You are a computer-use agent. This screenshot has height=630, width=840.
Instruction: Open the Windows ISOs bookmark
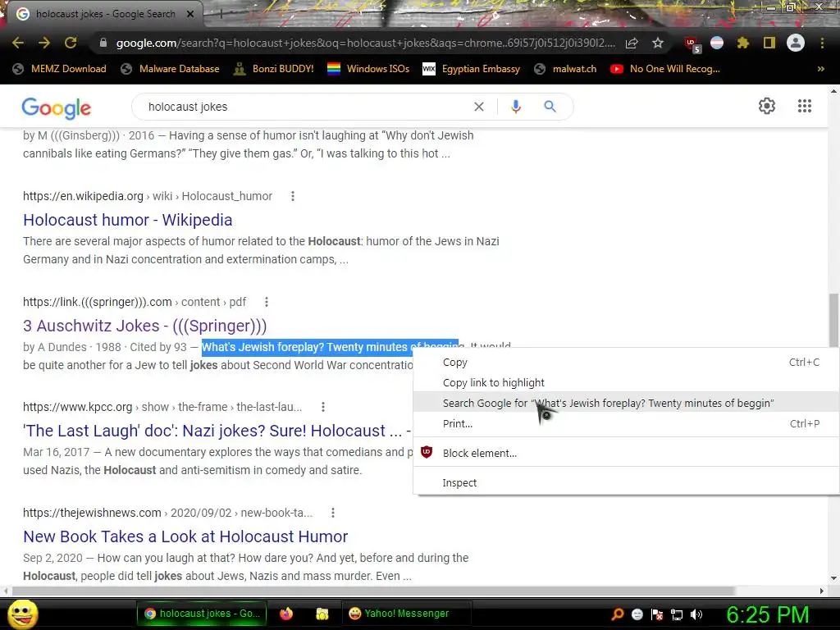pos(368,69)
